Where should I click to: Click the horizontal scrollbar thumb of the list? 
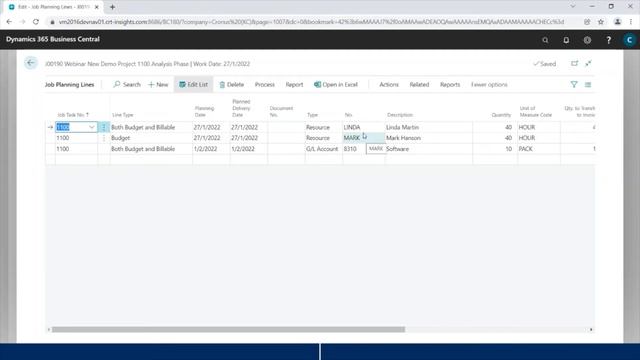pyautogui.click(x=229, y=329)
